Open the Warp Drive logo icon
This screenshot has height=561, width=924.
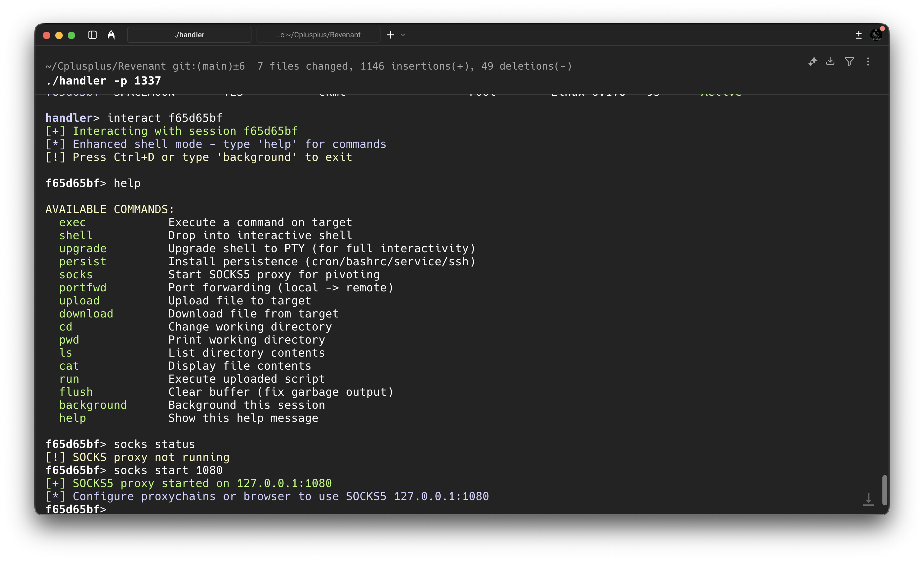pyautogui.click(x=111, y=35)
